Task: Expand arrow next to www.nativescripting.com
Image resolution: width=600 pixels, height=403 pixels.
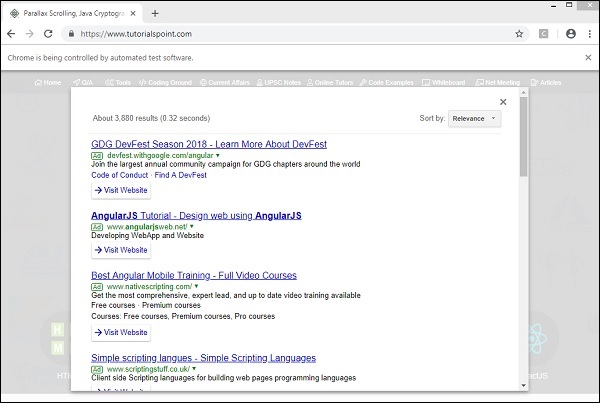Action: [196, 286]
